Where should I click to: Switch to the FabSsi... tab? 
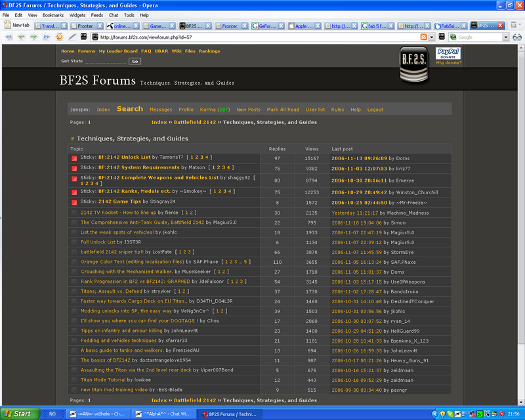[450, 26]
